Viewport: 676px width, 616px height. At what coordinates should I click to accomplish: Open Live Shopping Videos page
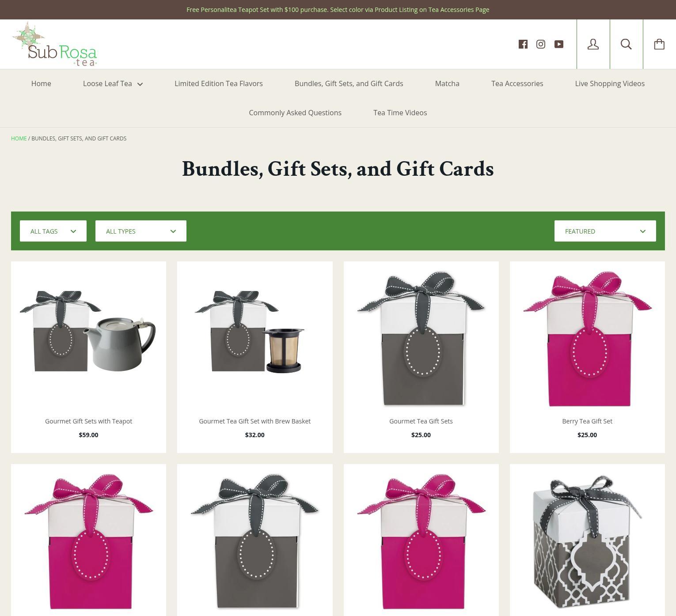tap(610, 83)
